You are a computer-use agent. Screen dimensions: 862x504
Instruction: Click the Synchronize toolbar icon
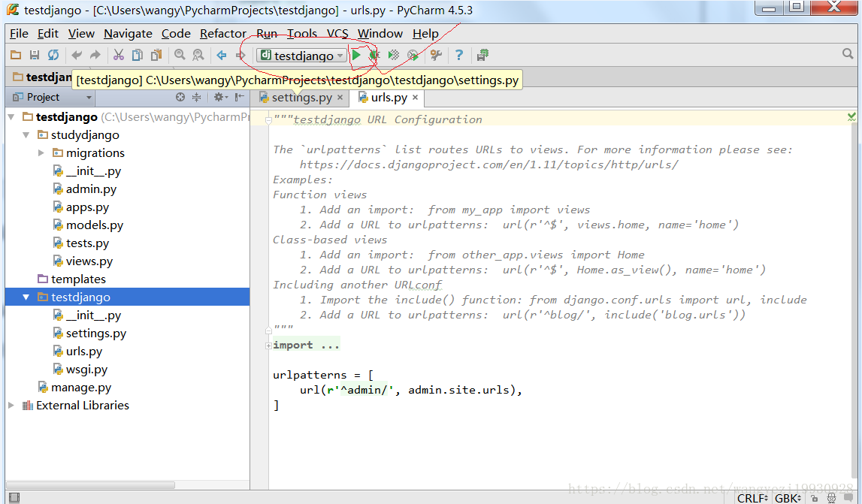click(x=53, y=55)
